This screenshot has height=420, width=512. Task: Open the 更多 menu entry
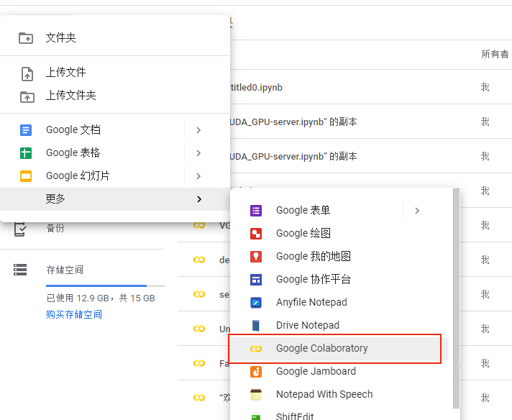[115, 199]
